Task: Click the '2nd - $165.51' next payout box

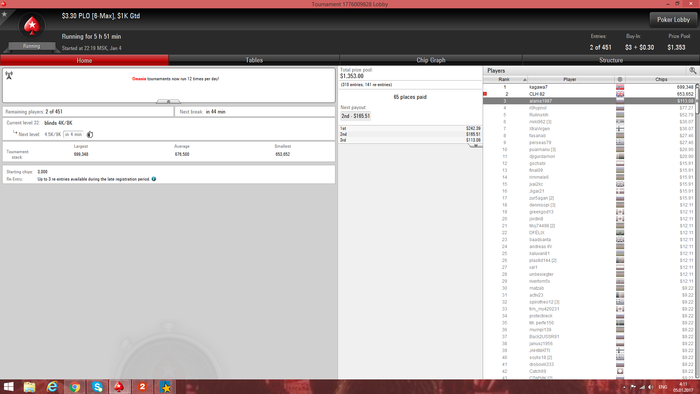Action: tap(355, 116)
